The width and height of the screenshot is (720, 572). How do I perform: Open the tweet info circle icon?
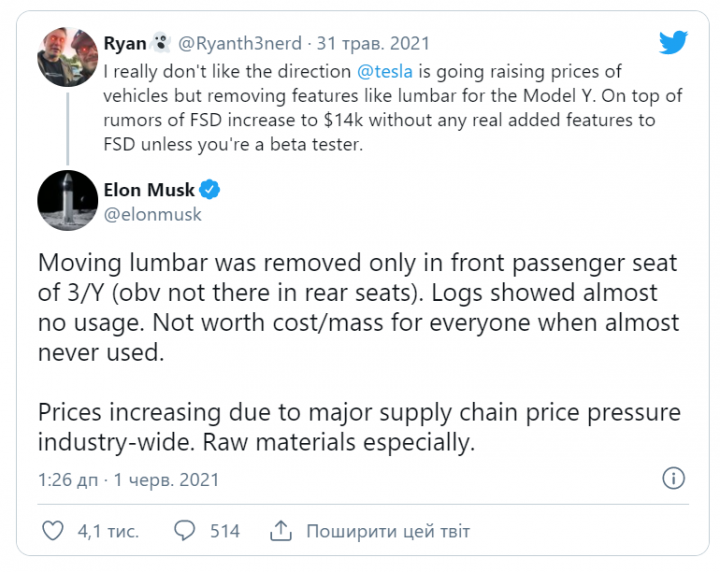tap(675, 477)
